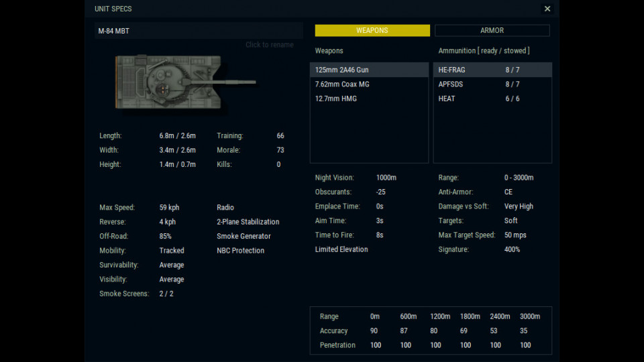Click the Max Target Speed value 50 mps
The height and width of the screenshot is (362, 644).
(515, 235)
